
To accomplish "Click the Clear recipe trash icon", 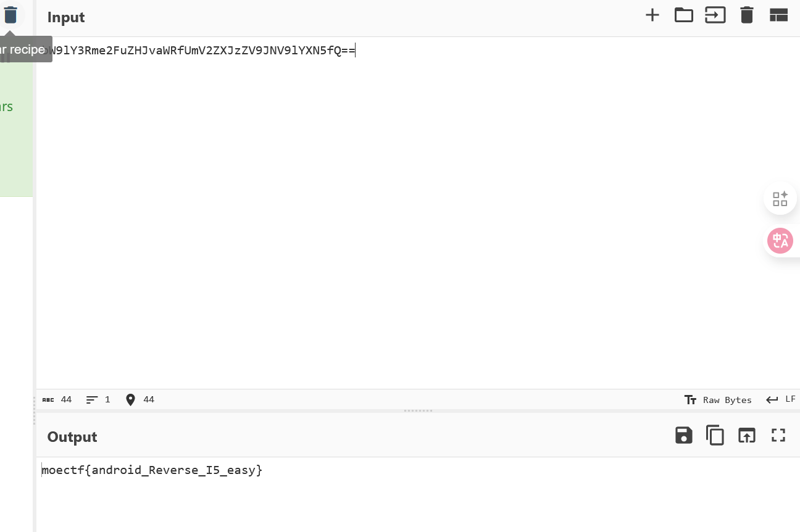I will coord(10,15).
